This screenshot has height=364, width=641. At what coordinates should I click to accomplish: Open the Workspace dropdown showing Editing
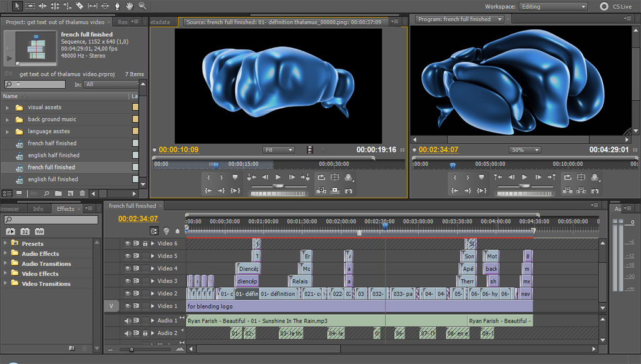pyautogui.click(x=553, y=6)
